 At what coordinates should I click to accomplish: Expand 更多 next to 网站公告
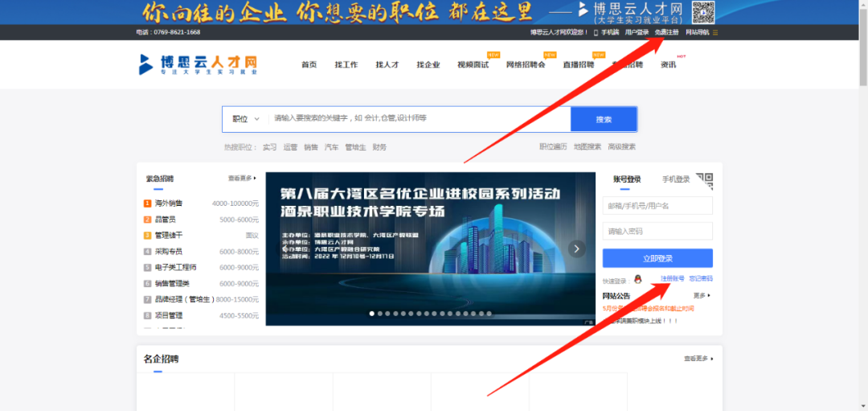[x=702, y=296]
